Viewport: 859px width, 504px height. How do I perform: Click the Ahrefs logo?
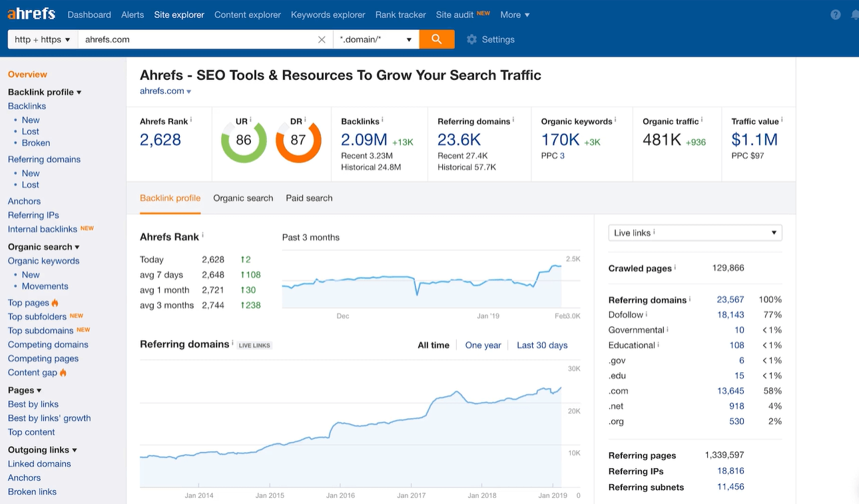point(31,14)
